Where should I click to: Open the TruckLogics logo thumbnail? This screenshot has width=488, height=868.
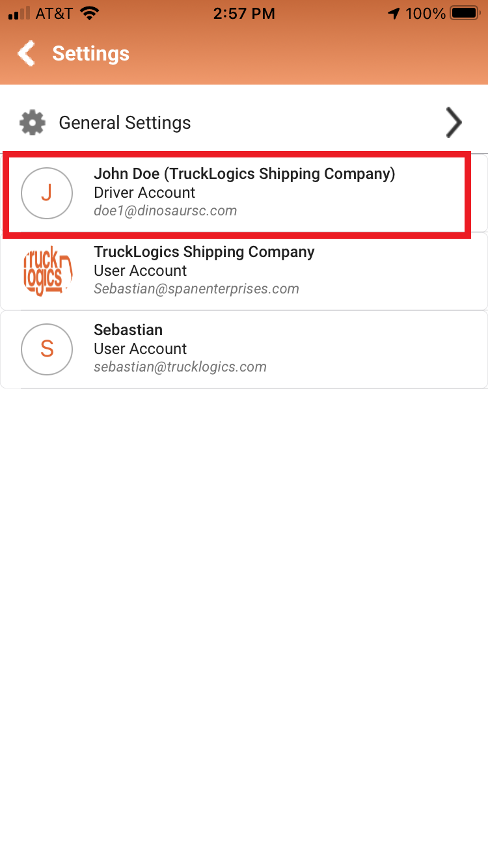[x=47, y=271]
